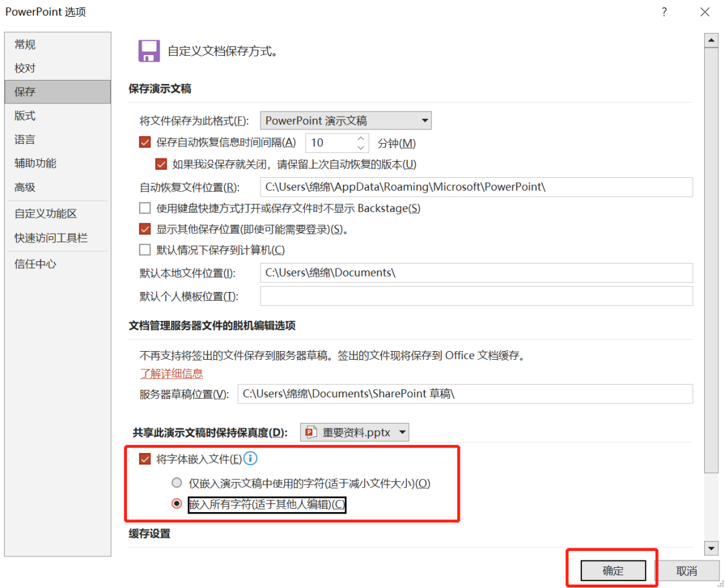Click the 取消 button

tap(687, 571)
